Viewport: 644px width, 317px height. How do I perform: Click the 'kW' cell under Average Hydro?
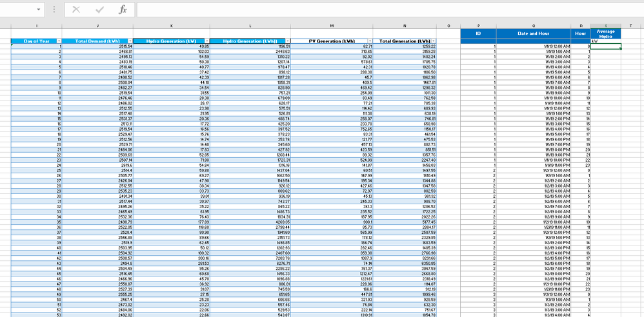[605, 41]
